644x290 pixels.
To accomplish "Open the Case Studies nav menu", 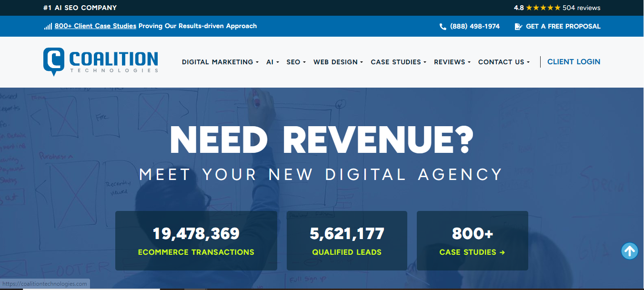I will click(x=398, y=62).
